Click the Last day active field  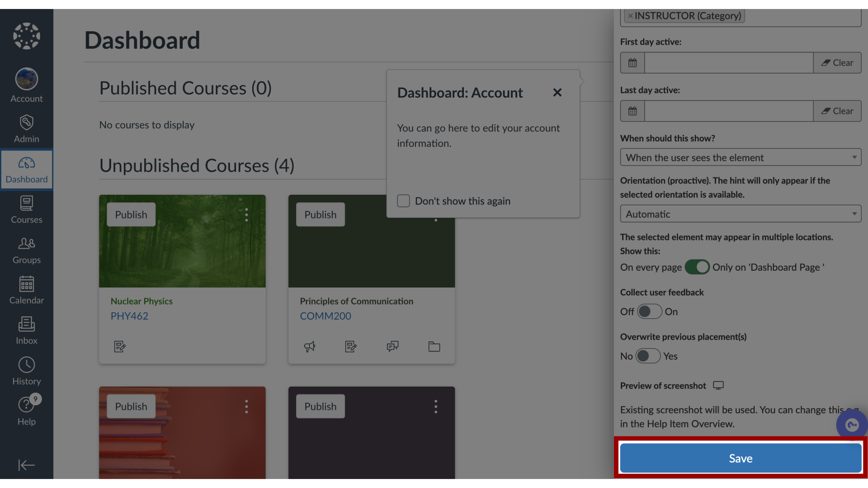point(729,111)
